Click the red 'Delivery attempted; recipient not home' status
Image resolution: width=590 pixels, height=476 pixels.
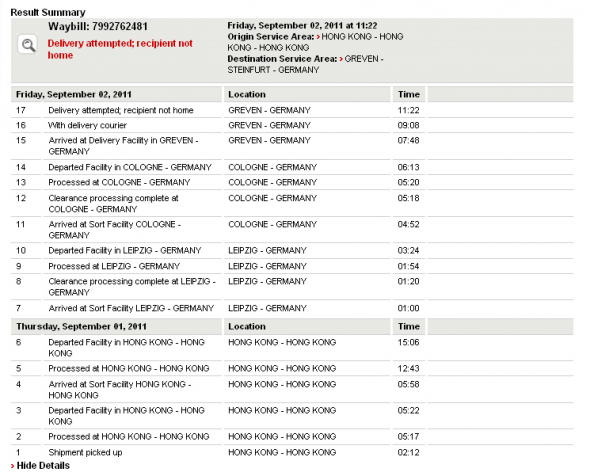(x=120, y=49)
